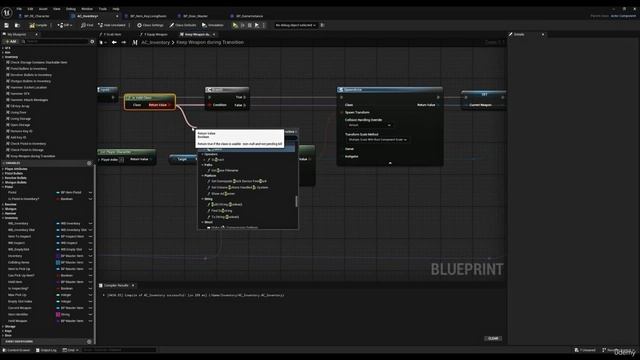Viewport: 640px width, 360px height.
Task: Open the File menu
Action: pyautogui.click(x=19, y=9)
